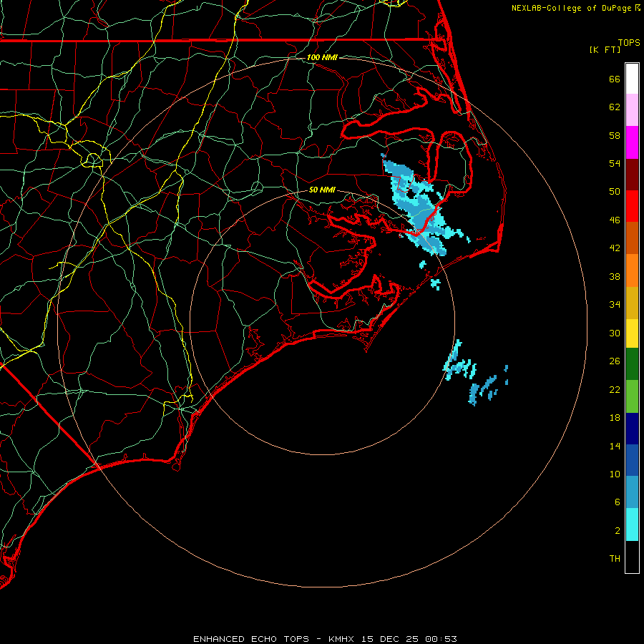Click the '15 DEC 25' date text
This screenshot has width=644, height=644.
tap(390, 639)
